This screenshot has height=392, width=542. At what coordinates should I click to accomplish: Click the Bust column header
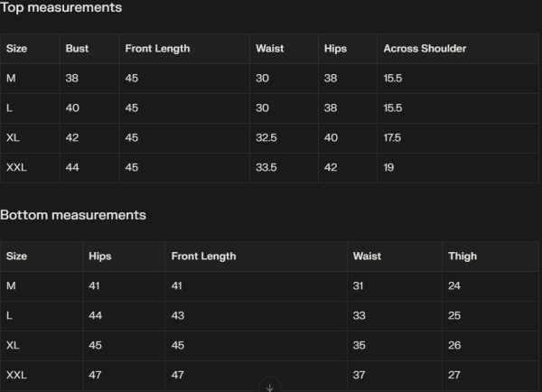click(x=77, y=49)
